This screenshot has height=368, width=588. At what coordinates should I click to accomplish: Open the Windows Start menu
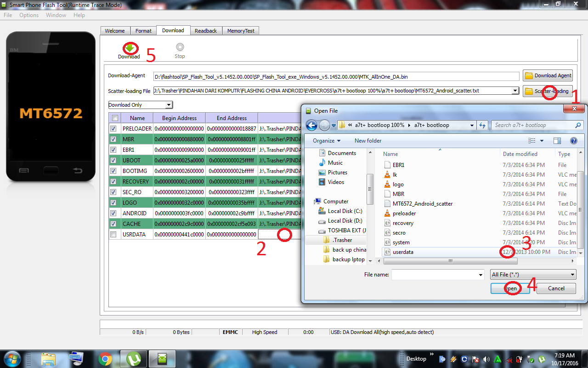[12, 358]
